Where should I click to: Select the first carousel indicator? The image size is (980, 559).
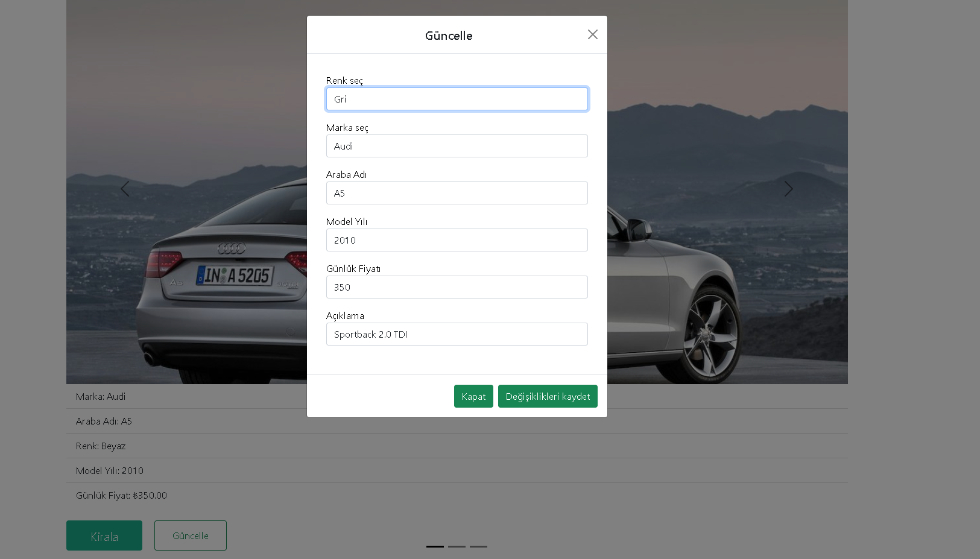coord(435,546)
